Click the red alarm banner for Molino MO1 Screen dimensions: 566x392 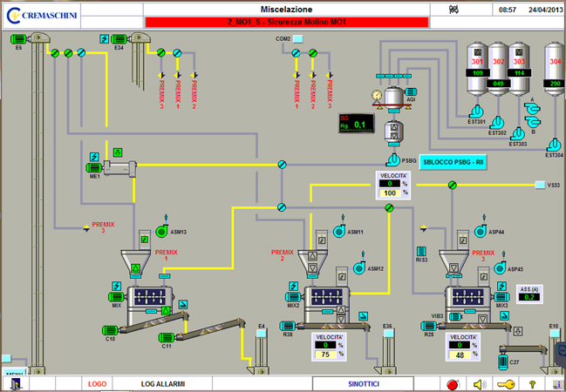pos(286,22)
